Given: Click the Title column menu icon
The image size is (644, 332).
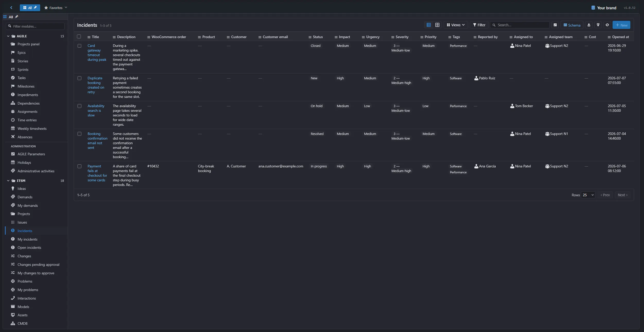Looking at the screenshot, I should pos(89,37).
